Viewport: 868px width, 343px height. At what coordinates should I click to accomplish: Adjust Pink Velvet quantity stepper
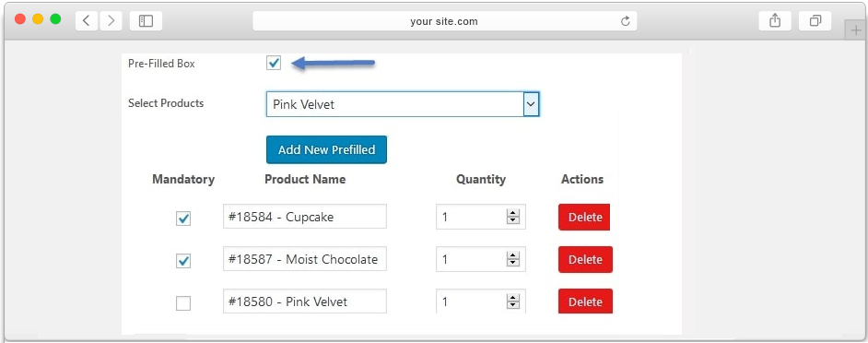coord(513,302)
